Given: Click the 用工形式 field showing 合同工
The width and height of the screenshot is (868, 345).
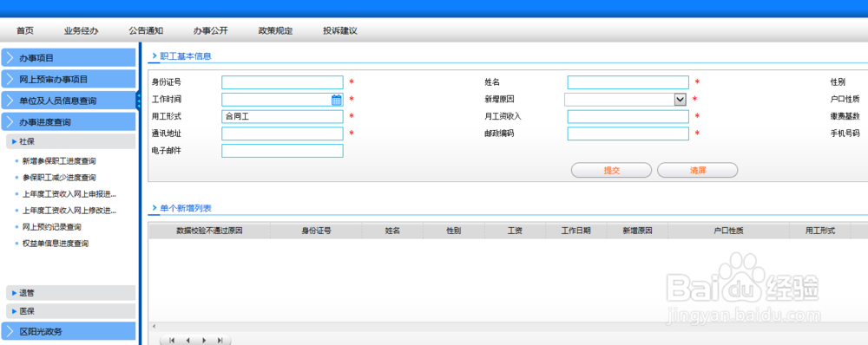Looking at the screenshot, I should [x=282, y=117].
